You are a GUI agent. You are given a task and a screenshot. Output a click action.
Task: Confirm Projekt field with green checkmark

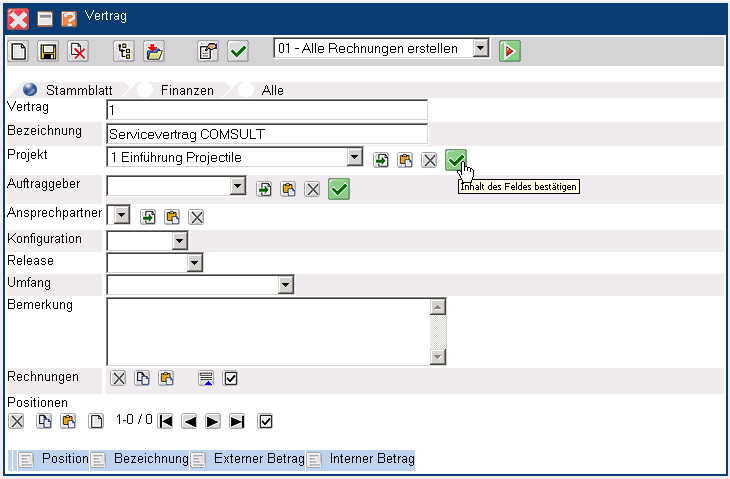click(456, 160)
